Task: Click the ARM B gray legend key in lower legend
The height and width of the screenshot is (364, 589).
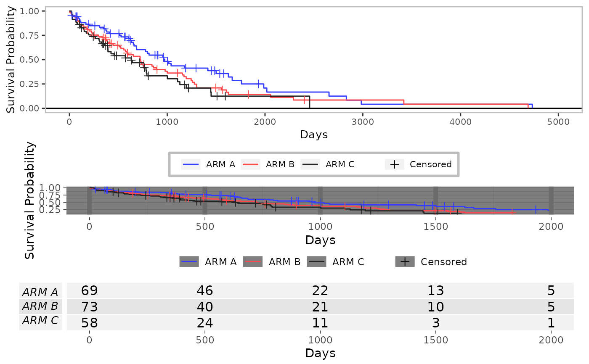Action: (254, 261)
